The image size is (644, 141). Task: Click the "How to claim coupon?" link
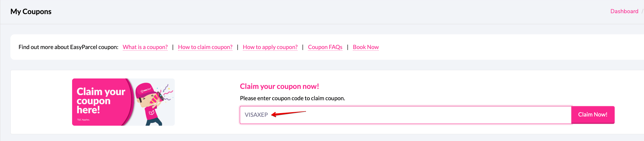tap(205, 47)
